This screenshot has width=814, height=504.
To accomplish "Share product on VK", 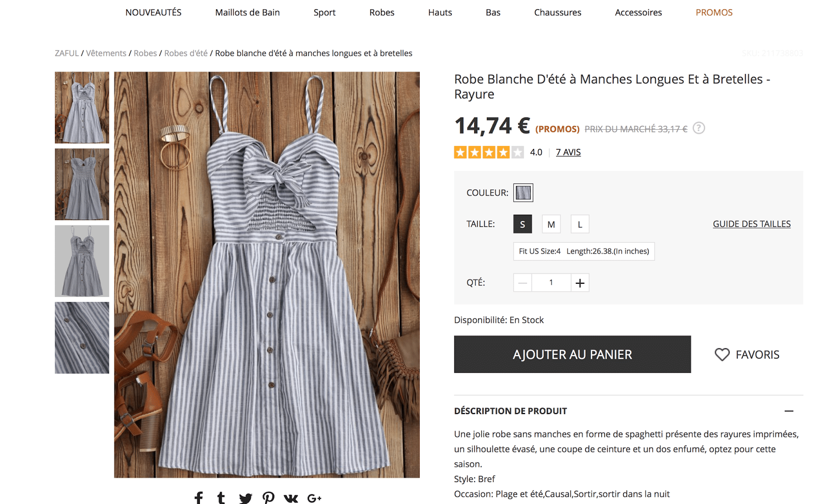I will (x=291, y=498).
